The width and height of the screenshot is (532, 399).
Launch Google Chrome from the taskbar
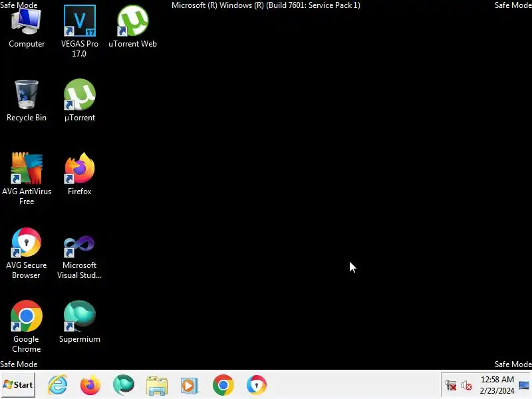(223, 385)
